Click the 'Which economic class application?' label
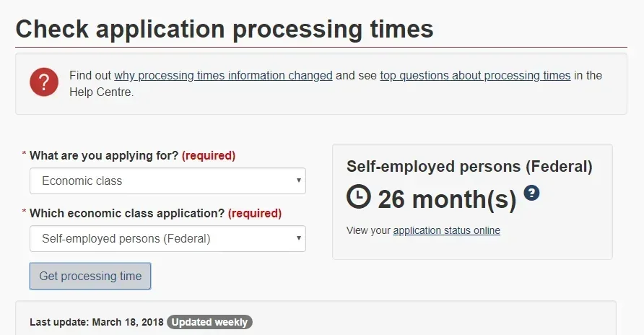 click(x=127, y=214)
